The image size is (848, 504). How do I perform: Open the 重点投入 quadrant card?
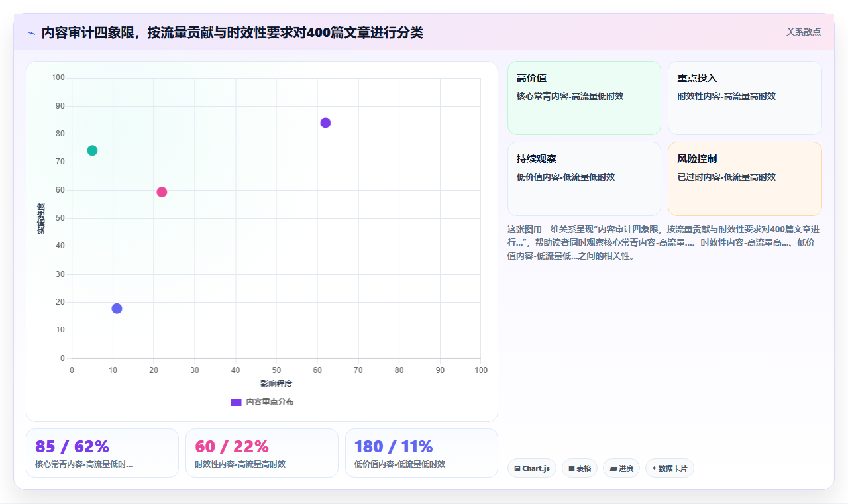[745, 98]
